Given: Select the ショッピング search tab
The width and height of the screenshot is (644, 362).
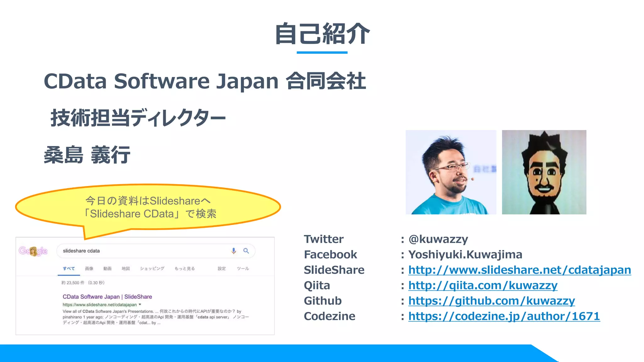Looking at the screenshot, I should [x=152, y=269].
